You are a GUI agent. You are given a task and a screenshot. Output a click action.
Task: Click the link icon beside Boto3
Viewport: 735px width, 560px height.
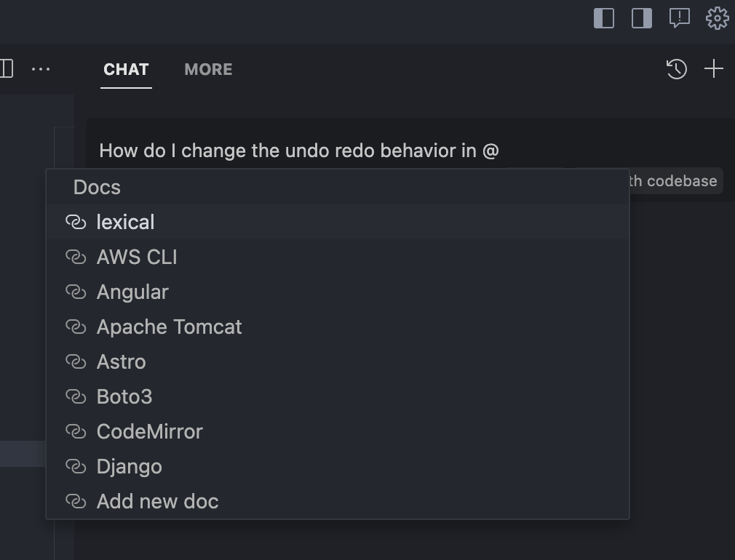tap(76, 396)
